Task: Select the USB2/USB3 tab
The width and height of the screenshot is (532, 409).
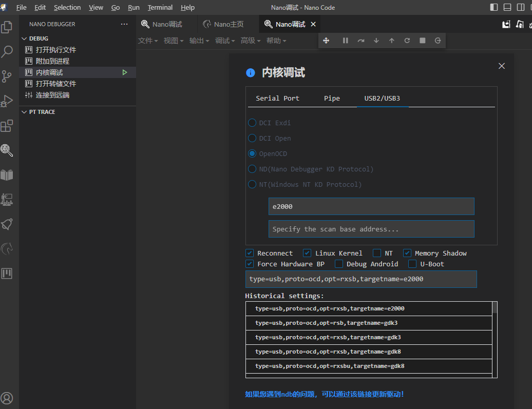Action: pyautogui.click(x=382, y=99)
